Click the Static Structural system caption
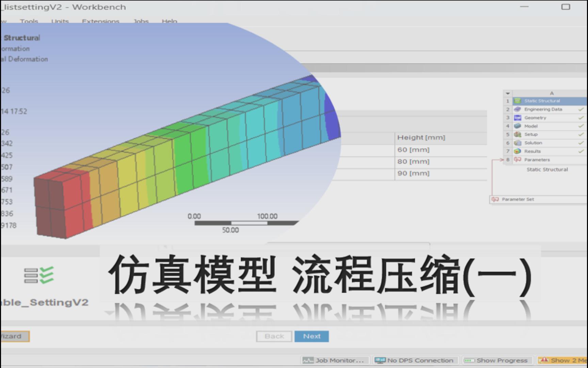Viewport: 588px width, 368px height. (x=547, y=170)
